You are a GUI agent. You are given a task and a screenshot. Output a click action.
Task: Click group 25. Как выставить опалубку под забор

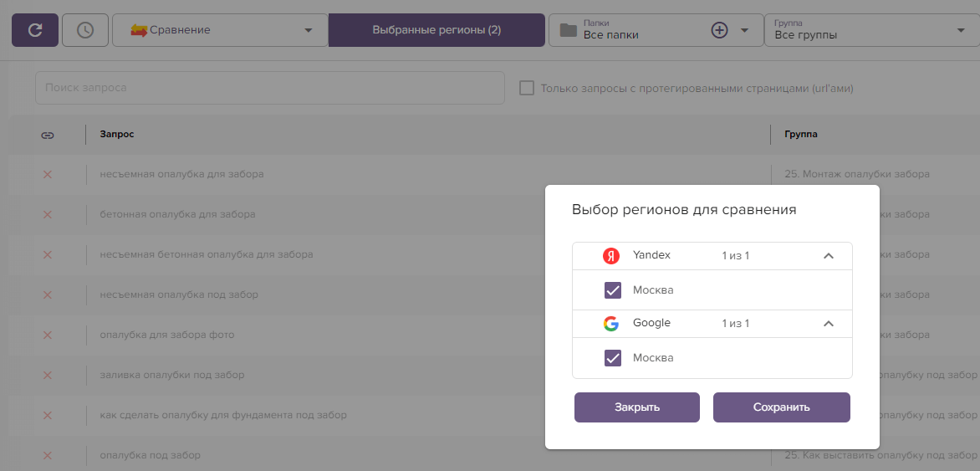coord(880,455)
